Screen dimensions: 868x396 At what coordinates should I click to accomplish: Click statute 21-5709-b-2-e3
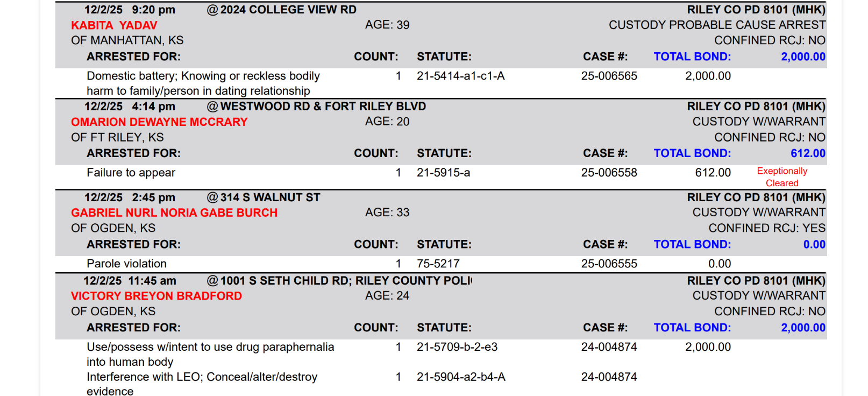pos(457,347)
